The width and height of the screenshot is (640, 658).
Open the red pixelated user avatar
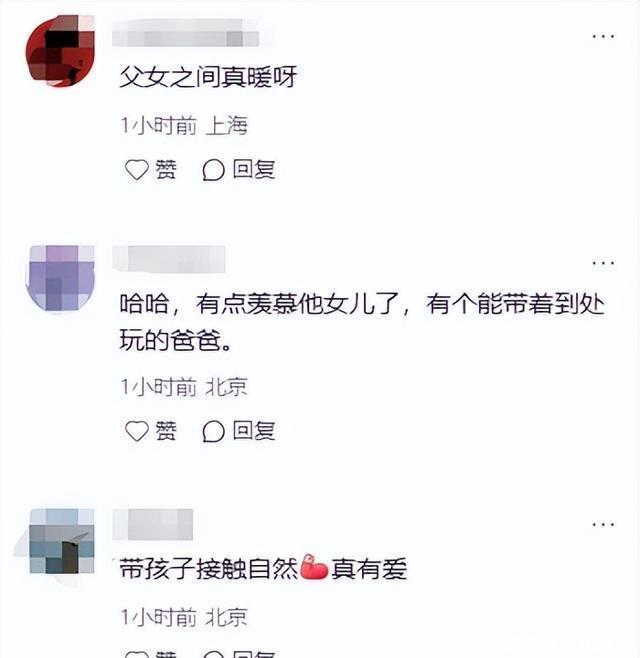point(60,50)
